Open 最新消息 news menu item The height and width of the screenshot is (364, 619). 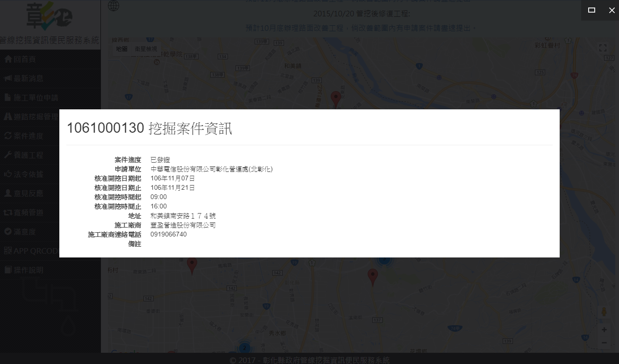click(x=50, y=79)
